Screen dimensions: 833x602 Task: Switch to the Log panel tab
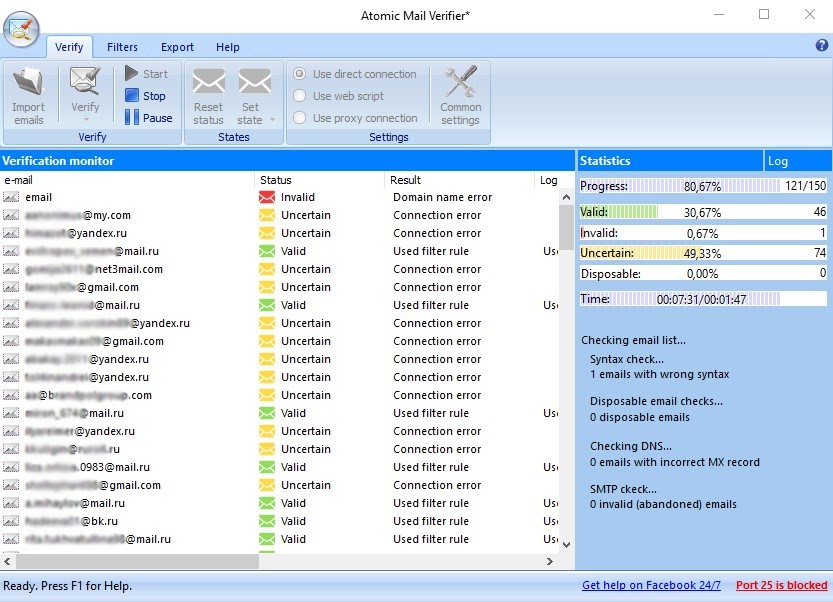(x=797, y=161)
